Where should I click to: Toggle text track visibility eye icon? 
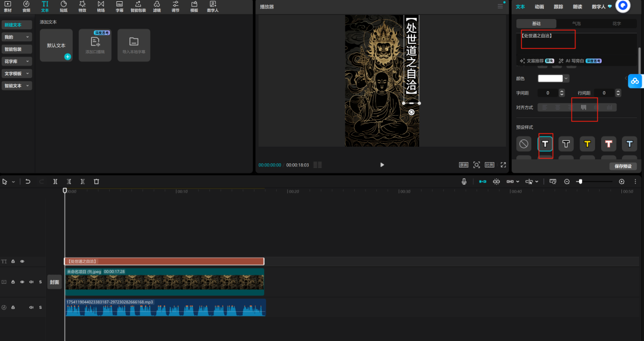[x=22, y=261]
